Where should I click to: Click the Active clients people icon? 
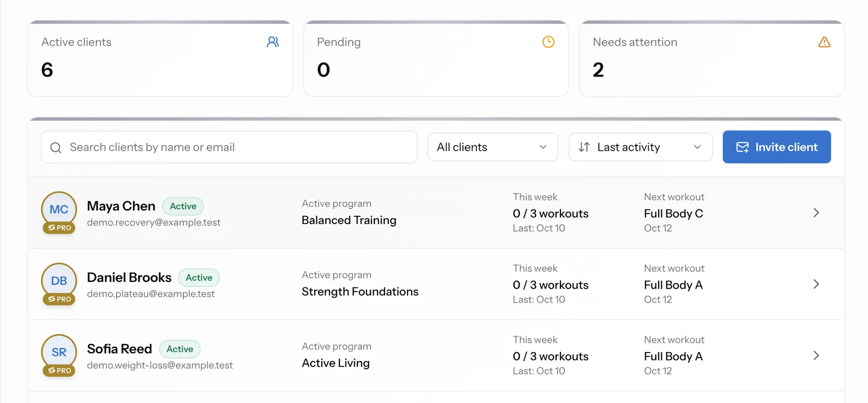coord(273,42)
